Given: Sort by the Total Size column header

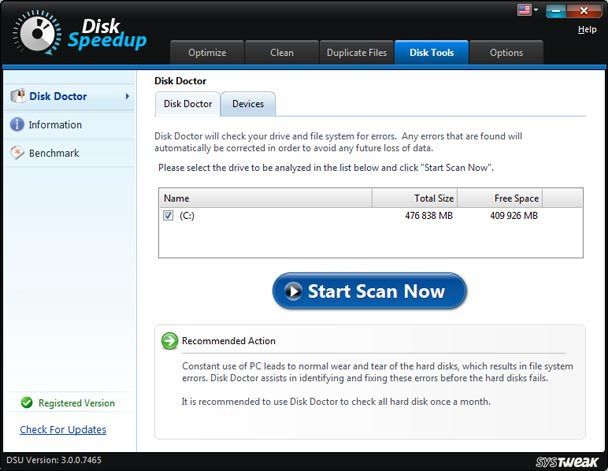Looking at the screenshot, I should click(415, 198).
